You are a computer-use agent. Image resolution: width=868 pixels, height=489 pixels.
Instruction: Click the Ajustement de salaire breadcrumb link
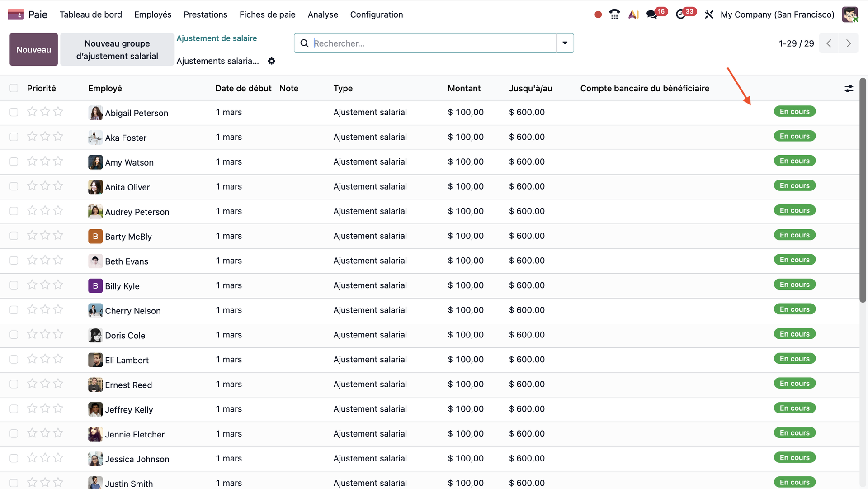tap(217, 38)
